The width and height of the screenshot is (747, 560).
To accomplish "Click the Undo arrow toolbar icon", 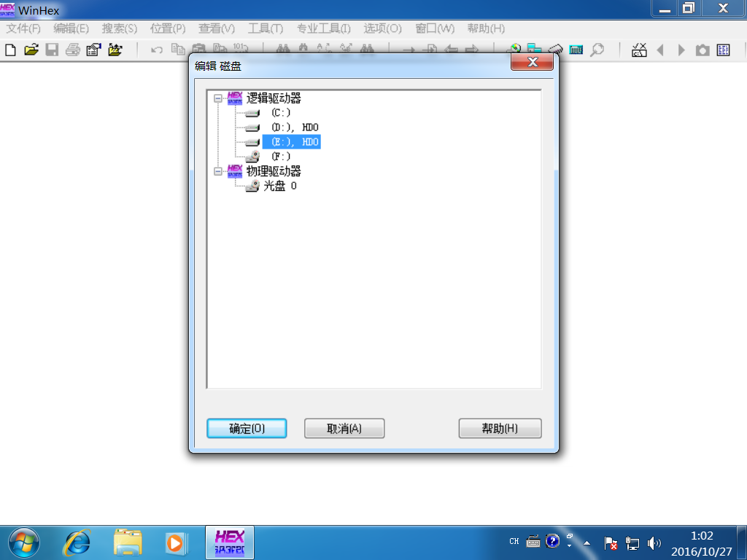I will [x=157, y=50].
